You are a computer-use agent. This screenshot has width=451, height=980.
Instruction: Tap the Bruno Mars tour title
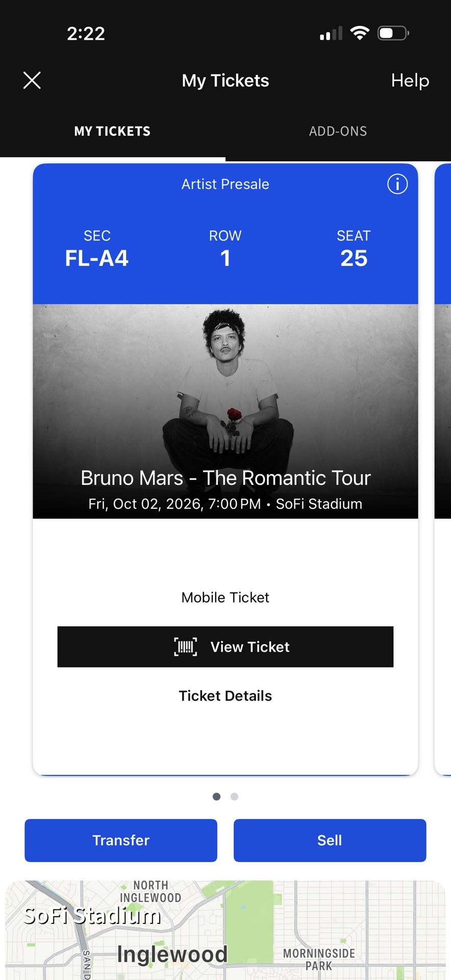pyautogui.click(x=225, y=478)
